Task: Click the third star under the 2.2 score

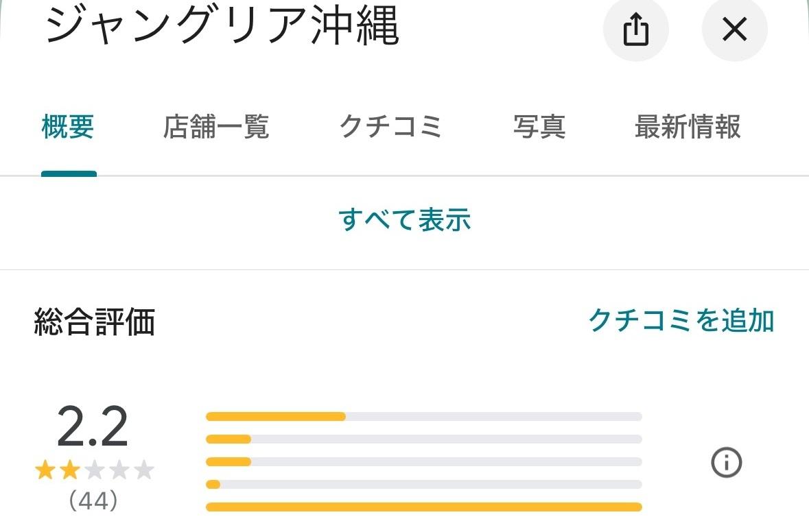Action: 95,470
